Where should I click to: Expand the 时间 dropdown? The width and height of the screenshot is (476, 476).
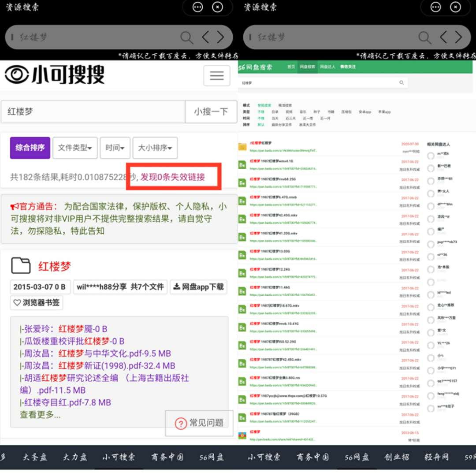point(115,148)
